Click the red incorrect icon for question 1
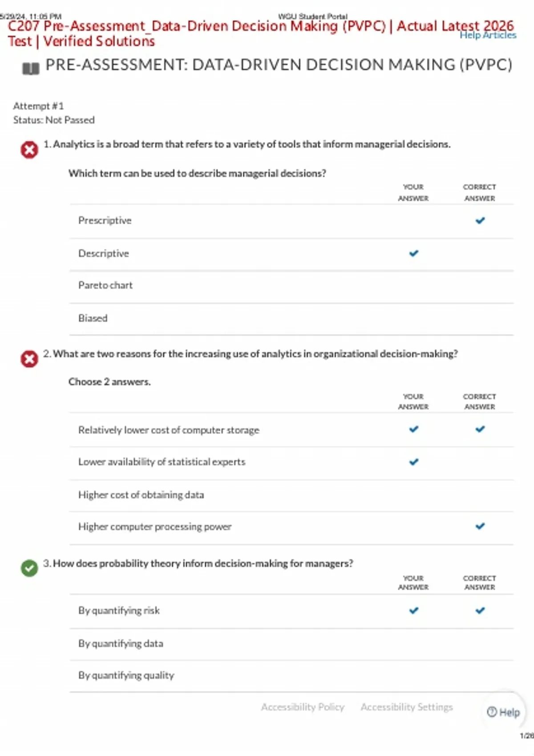The height and width of the screenshot is (756, 534). point(29,150)
